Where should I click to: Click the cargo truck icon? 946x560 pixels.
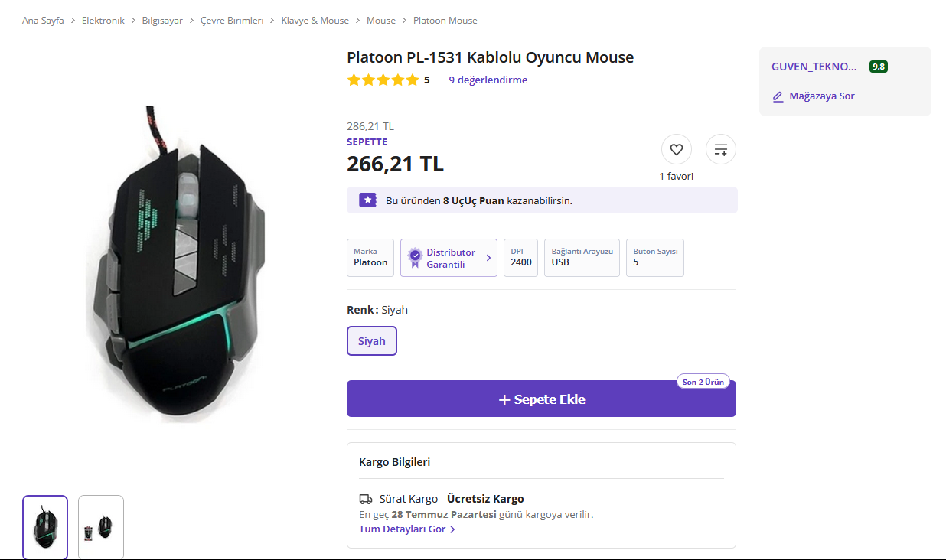pos(366,499)
